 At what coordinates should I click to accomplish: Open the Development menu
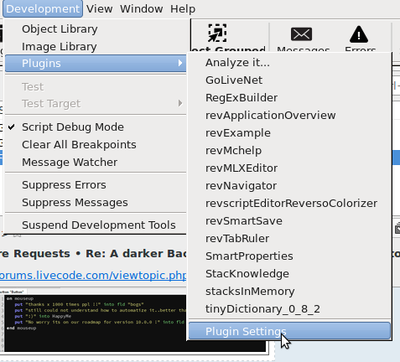tap(43, 9)
